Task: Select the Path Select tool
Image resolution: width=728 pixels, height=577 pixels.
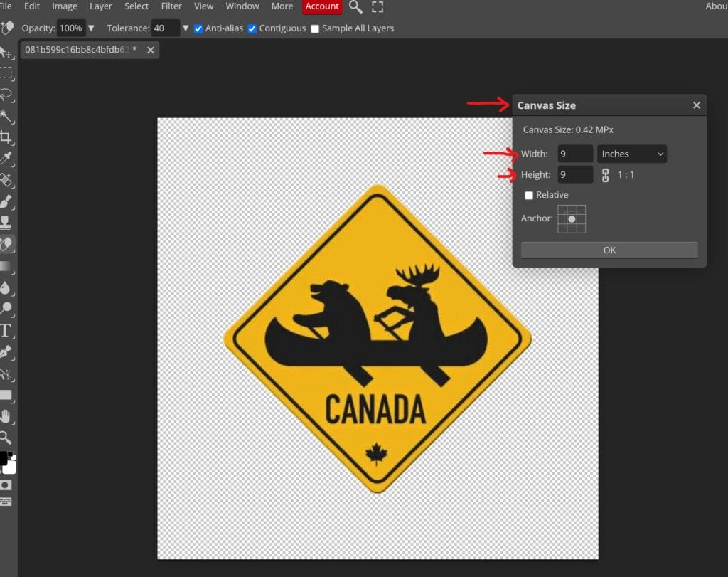Action: [x=6, y=374]
